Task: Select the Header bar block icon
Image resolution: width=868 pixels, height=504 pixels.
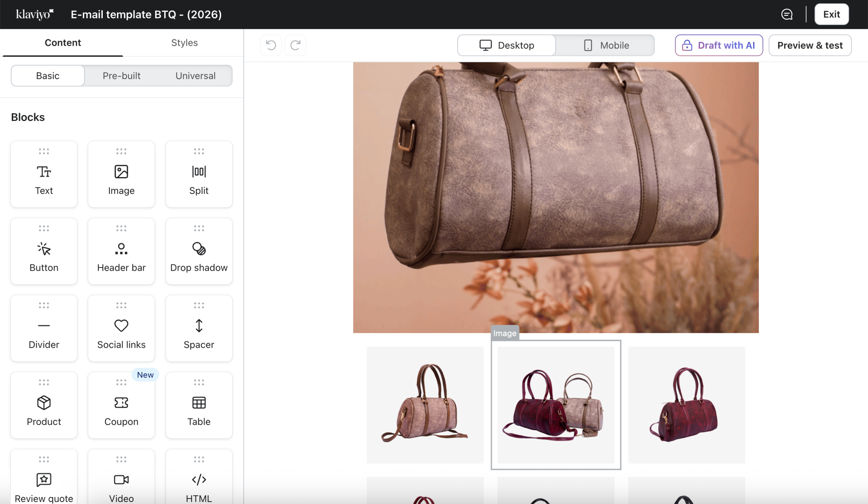Action: pyautogui.click(x=121, y=248)
